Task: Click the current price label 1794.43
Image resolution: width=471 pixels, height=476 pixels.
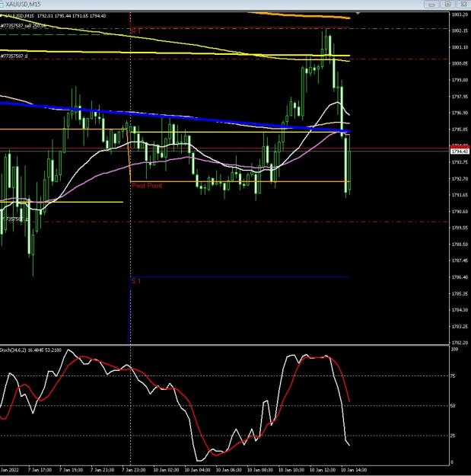Action: tap(460, 152)
